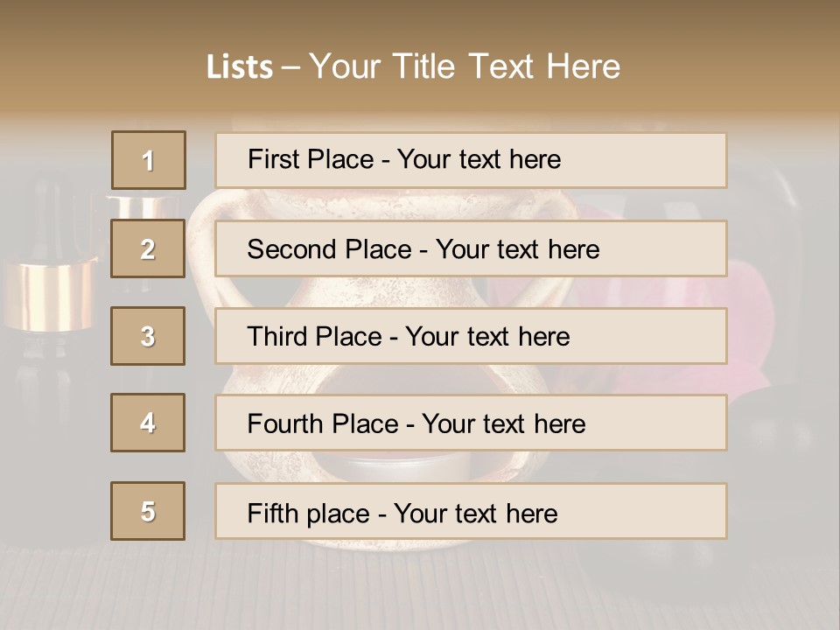Select the number 5 box
The width and height of the screenshot is (840, 630).
pyautogui.click(x=148, y=510)
